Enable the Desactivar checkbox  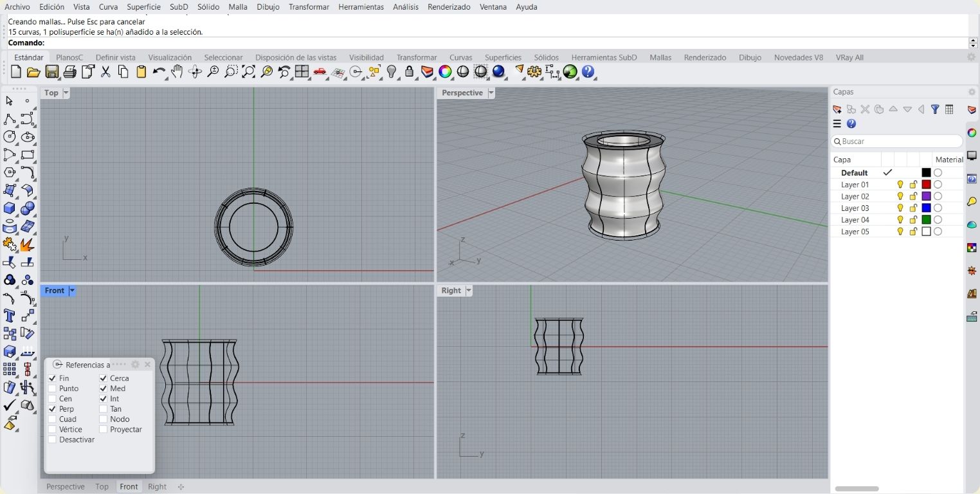tap(53, 440)
